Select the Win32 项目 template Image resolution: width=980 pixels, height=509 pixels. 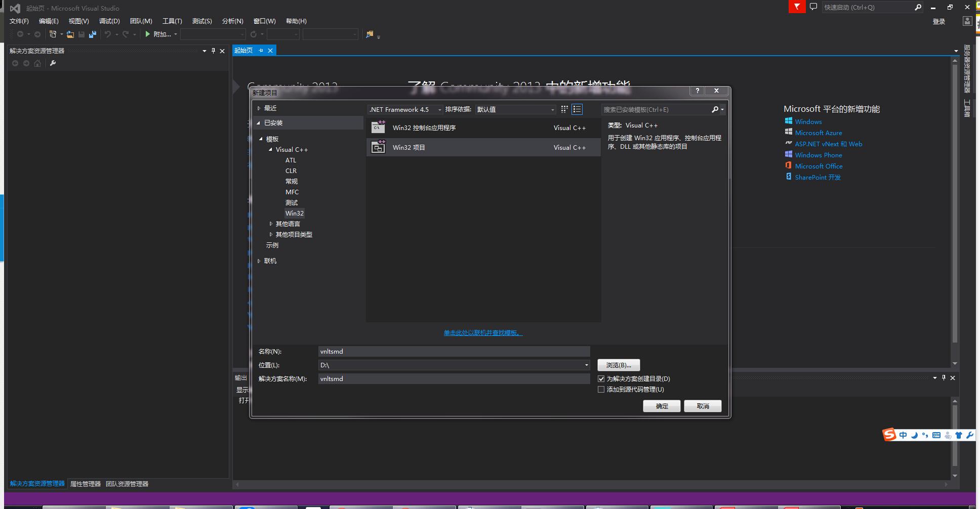(x=483, y=147)
